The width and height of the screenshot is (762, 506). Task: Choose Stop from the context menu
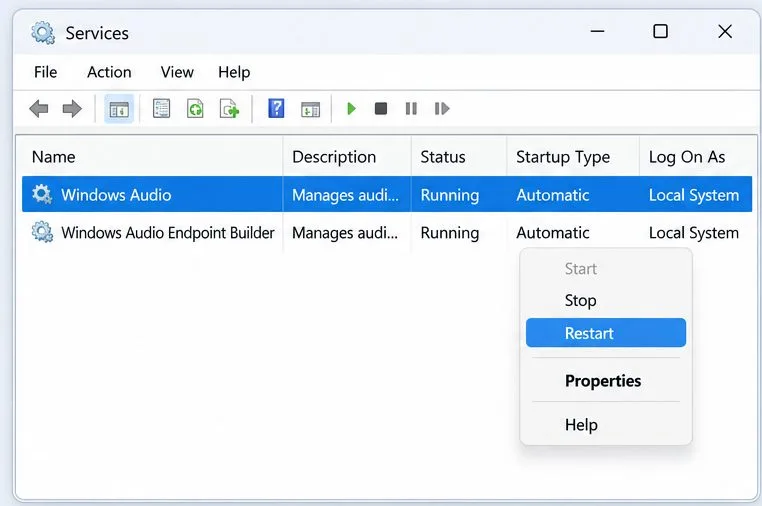[x=606, y=300]
